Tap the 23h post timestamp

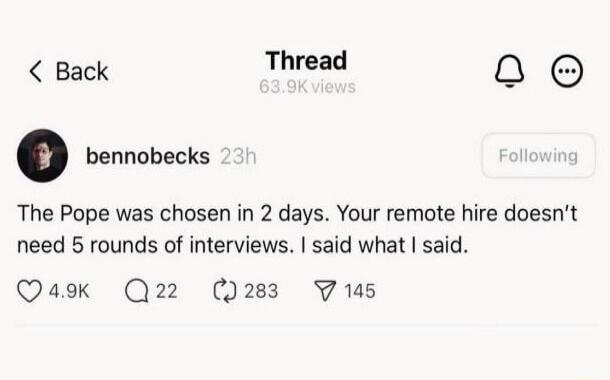point(238,156)
